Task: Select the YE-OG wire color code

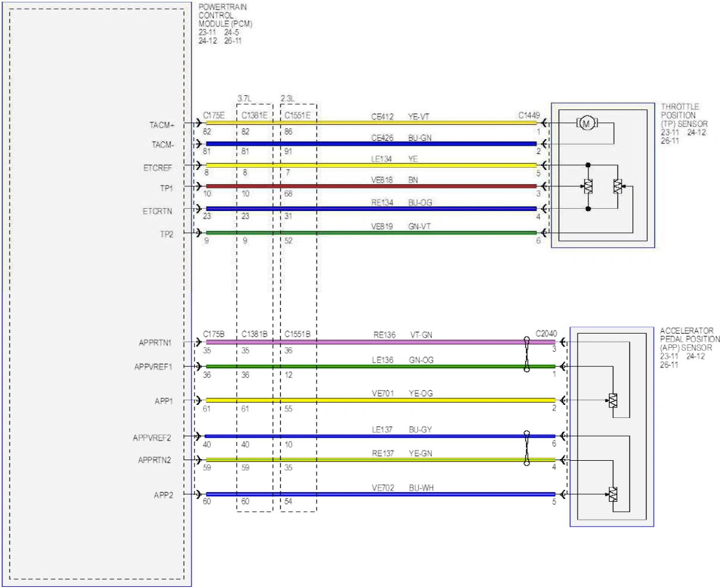Action: pyautogui.click(x=421, y=393)
